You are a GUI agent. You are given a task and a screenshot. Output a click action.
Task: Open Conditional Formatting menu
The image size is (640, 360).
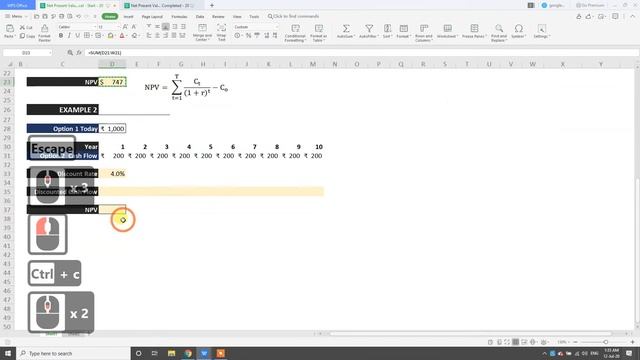295,33
